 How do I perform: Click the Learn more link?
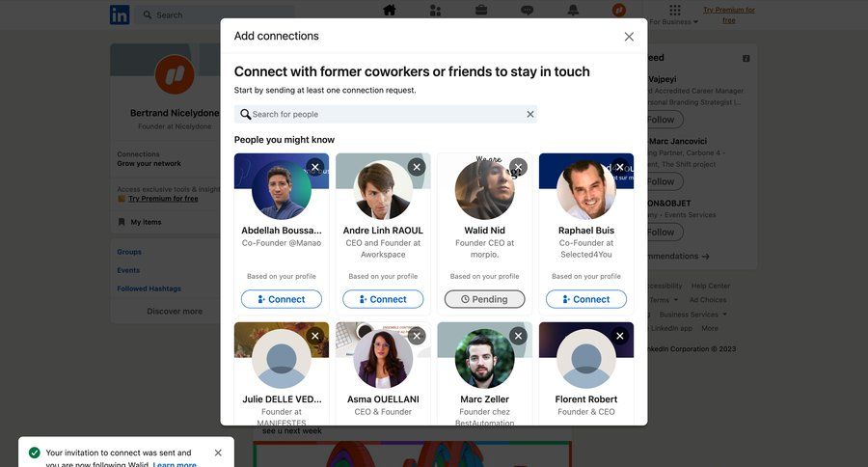click(x=175, y=465)
